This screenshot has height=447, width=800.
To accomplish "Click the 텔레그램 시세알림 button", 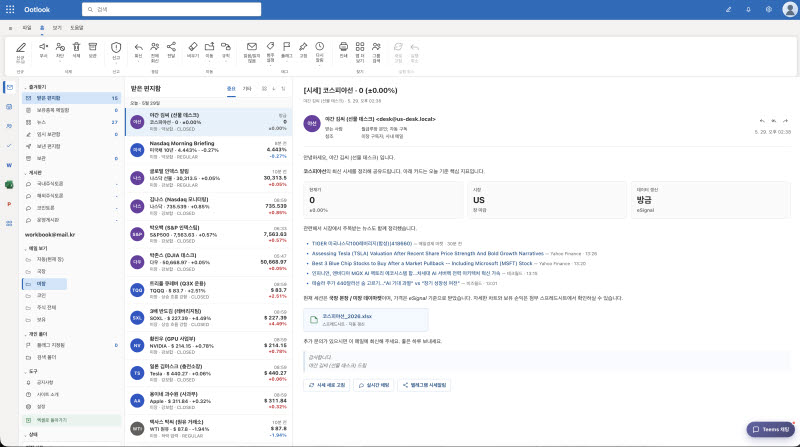I will (x=424, y=385).
